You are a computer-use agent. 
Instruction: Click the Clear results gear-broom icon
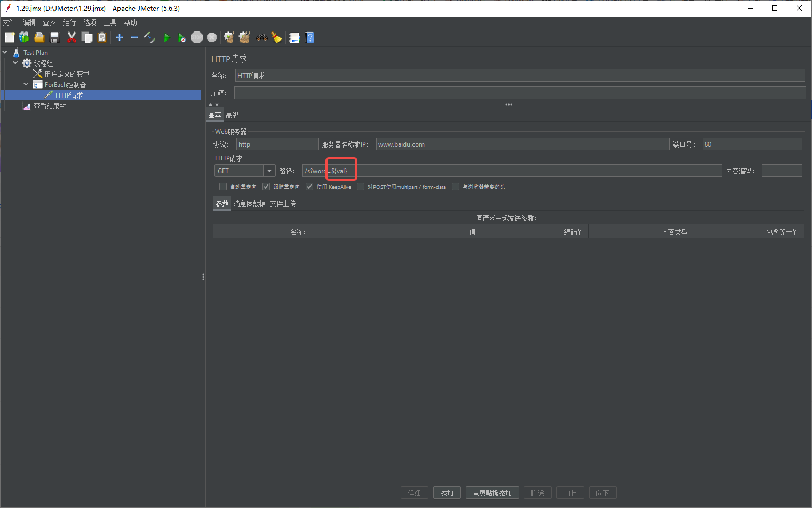point(229,37)
